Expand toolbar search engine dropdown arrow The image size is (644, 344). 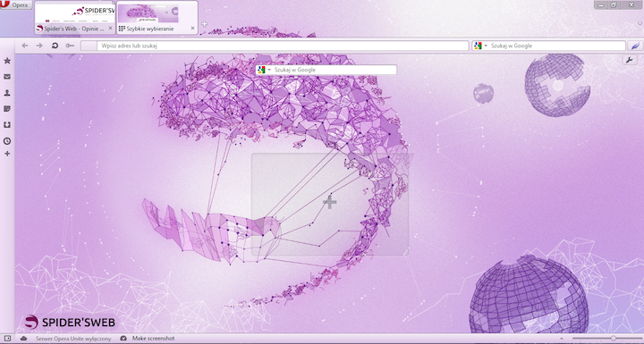tap(486, 46)
